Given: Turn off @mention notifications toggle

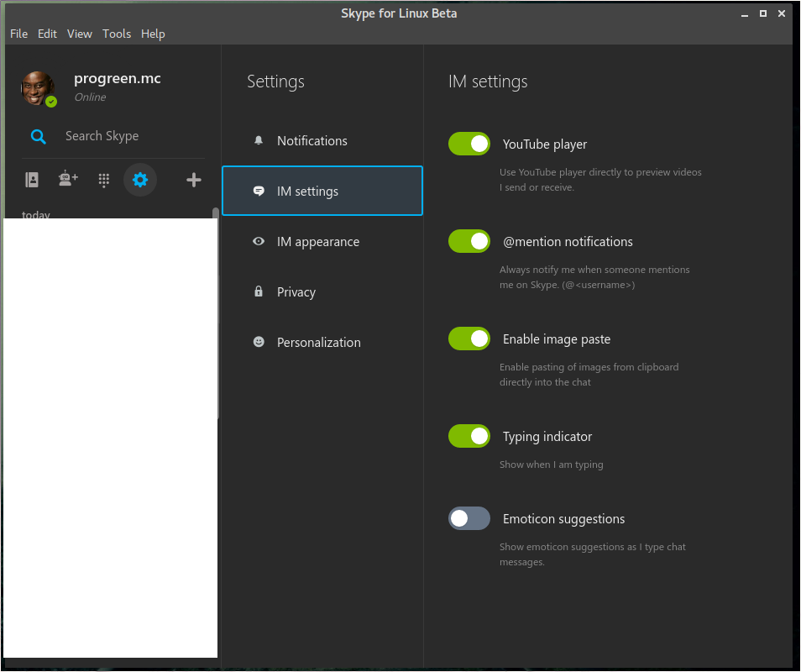Looking at the screenshot, I should [469, 241].
